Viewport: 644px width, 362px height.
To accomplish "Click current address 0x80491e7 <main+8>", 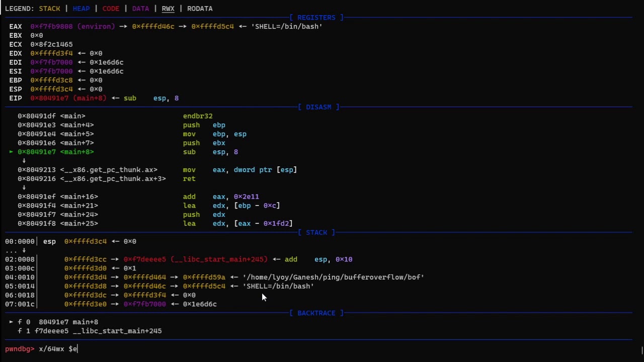I will 56,152.
